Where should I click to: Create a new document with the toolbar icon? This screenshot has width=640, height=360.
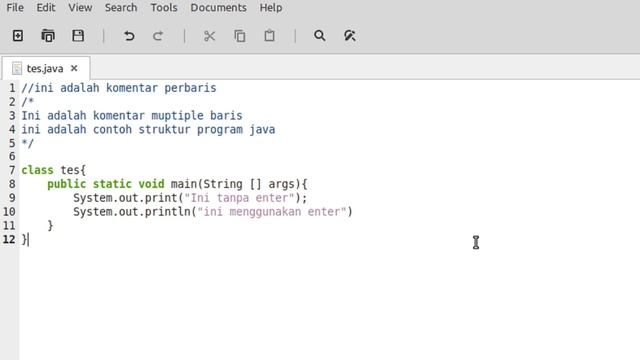click(18, 36)
